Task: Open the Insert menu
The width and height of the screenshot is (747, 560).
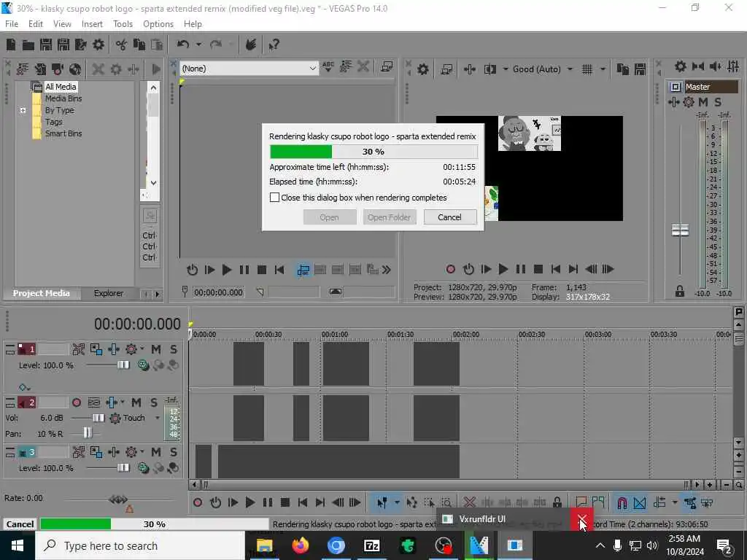Action: point(91,24)
